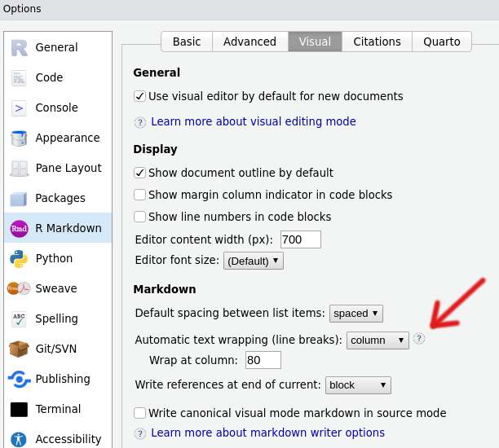Open Learn more about visual editing mode link

click(254, 121)
